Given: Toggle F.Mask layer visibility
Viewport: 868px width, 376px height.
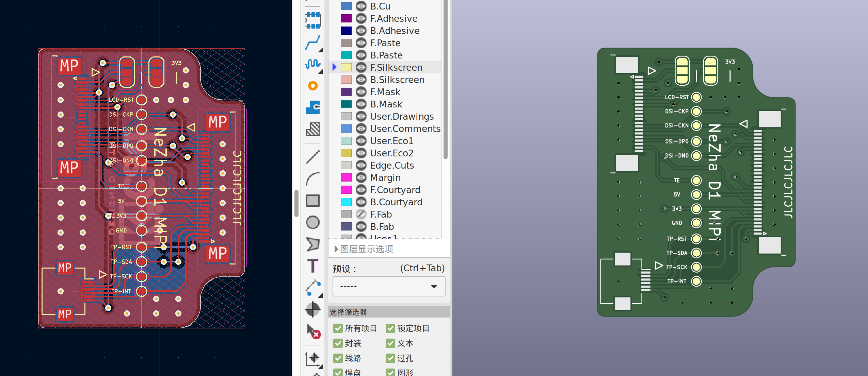Looking at the screenshot, I should click(361, 92).
